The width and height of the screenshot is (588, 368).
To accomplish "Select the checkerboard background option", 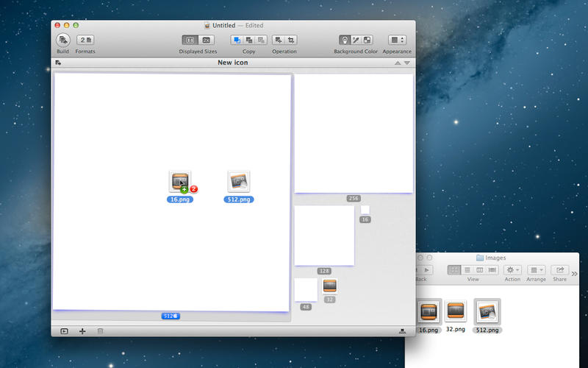I will pos(367,40).
